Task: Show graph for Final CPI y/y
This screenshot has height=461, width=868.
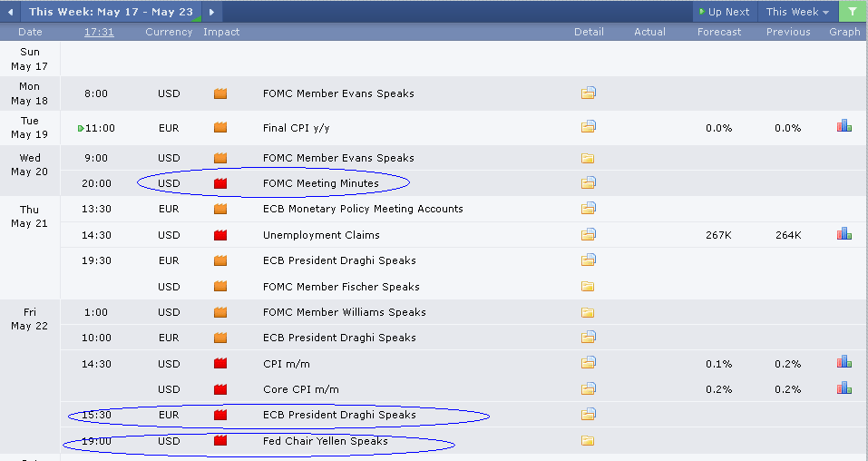Action: pos(844,127)
